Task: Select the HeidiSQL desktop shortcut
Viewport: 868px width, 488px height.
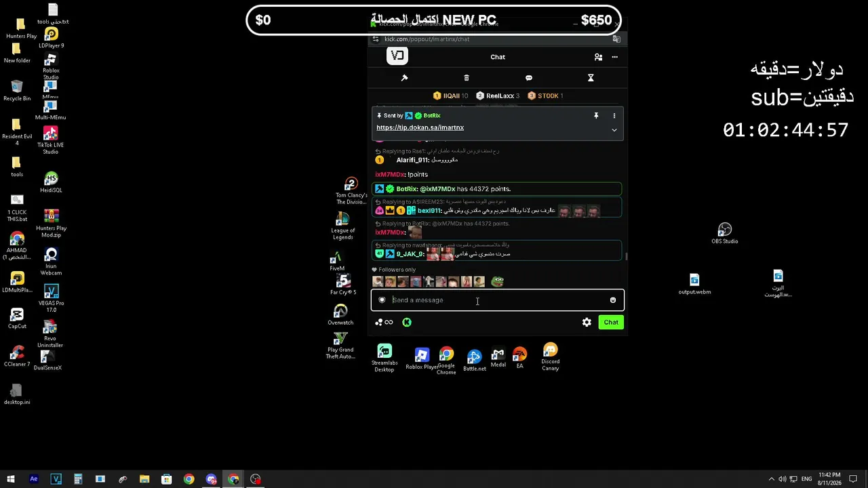Action: pyautogui.click(x=51, y=183)
